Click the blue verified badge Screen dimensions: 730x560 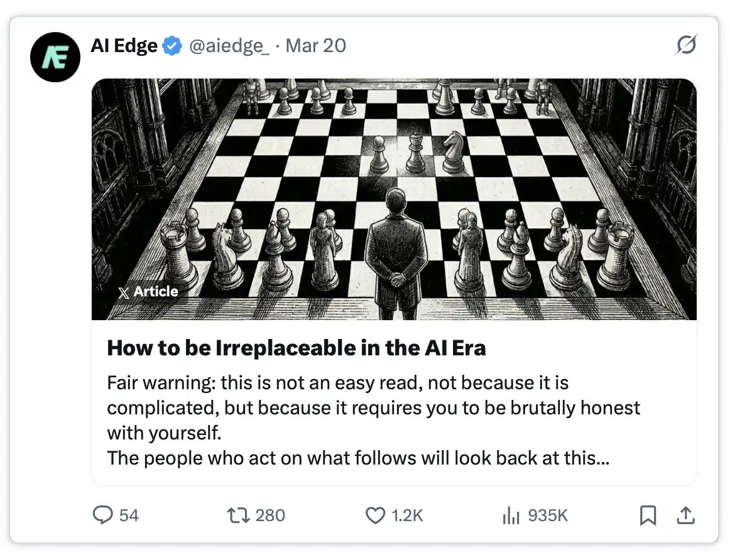pos(173,46)
